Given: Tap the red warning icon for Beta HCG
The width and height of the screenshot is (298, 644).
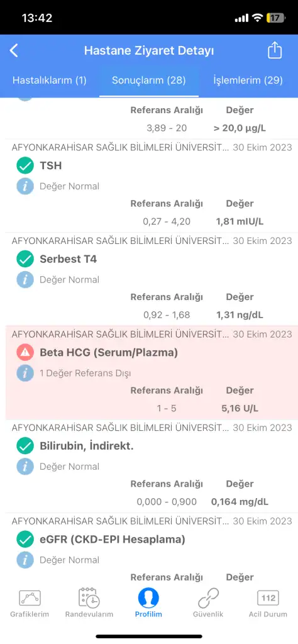Looking at the screenshot, I should click(x=25, y=352).
